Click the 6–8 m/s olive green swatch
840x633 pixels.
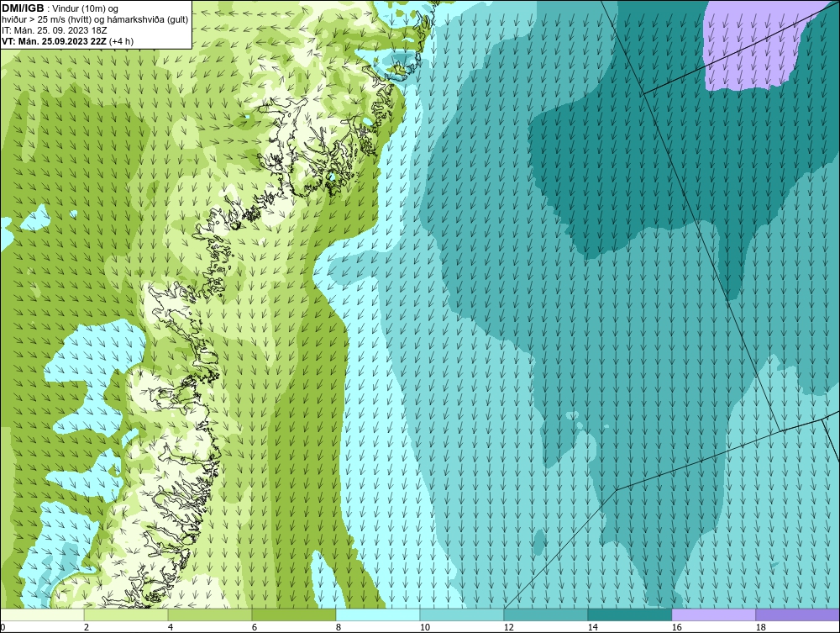pos(293,615)
